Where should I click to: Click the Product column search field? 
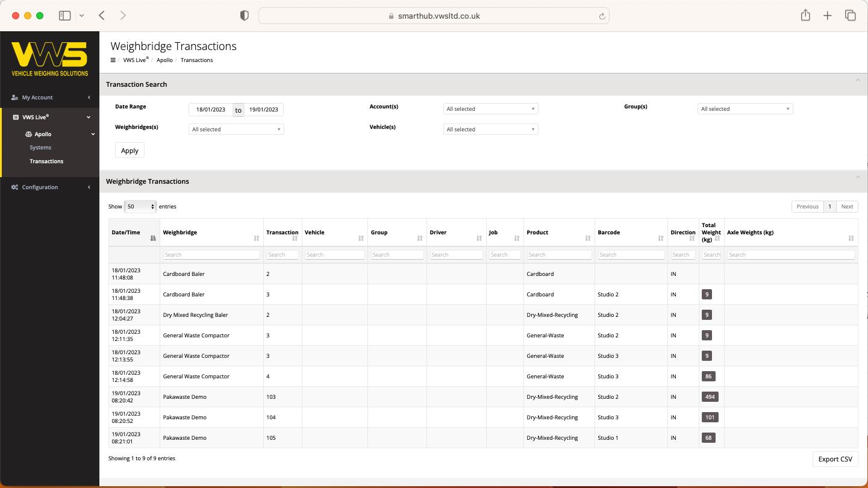tap(560, 255)
